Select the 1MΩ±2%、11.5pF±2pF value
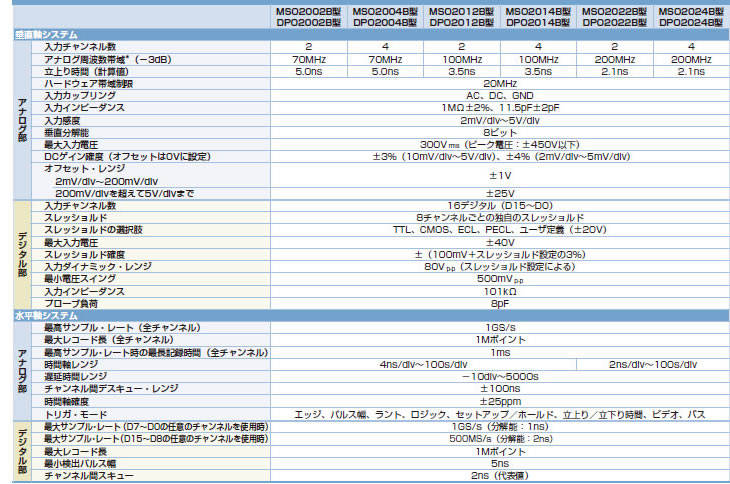The width and height of the screenshot is (730, 484). [500, 108]
